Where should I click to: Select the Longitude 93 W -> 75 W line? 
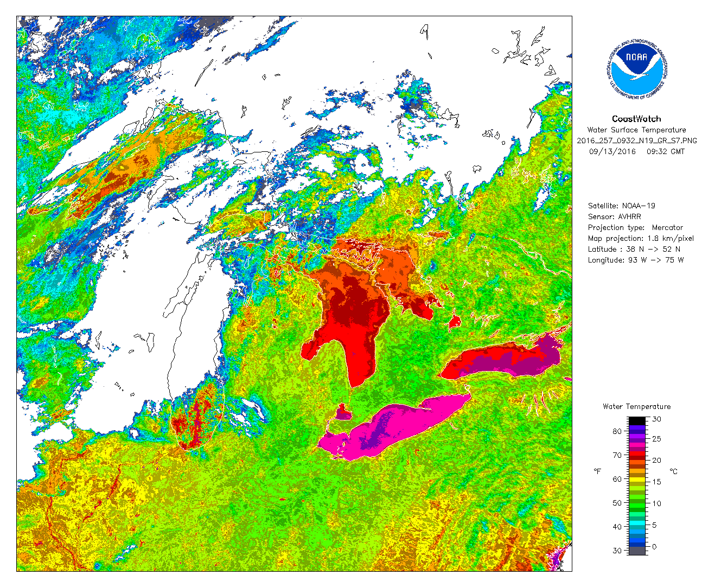click(x=636, y=260)
